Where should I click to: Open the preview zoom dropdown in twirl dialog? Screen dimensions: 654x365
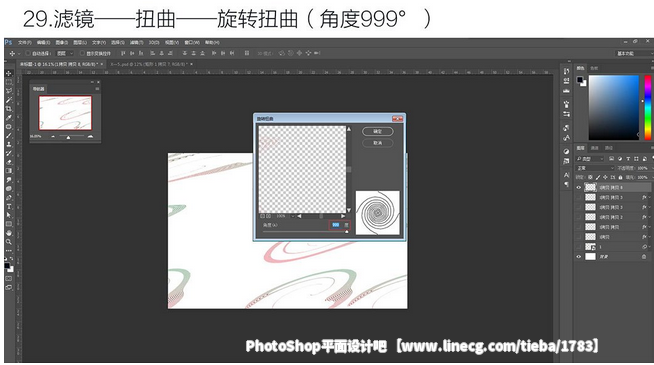pos(292,216)
